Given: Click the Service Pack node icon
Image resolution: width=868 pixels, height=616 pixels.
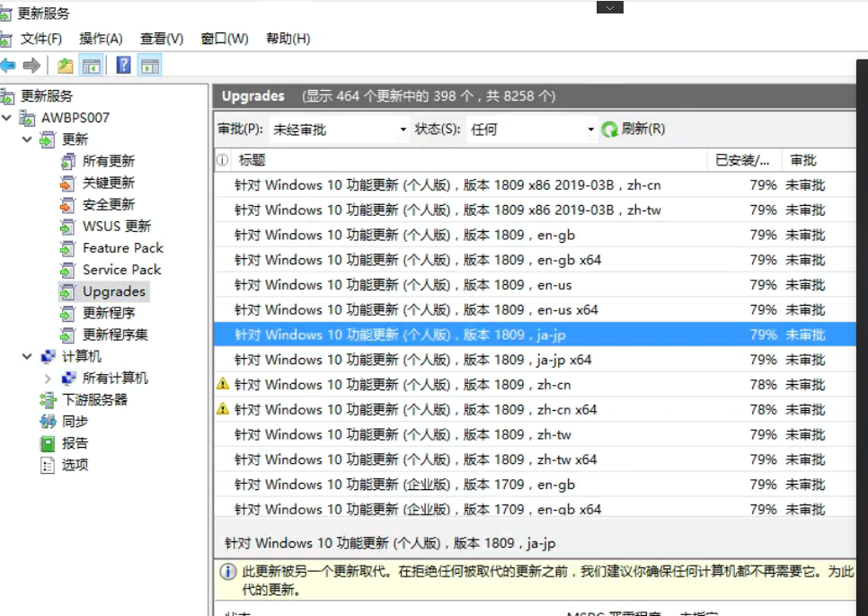Looking at the screenshot, I should 67,270.
